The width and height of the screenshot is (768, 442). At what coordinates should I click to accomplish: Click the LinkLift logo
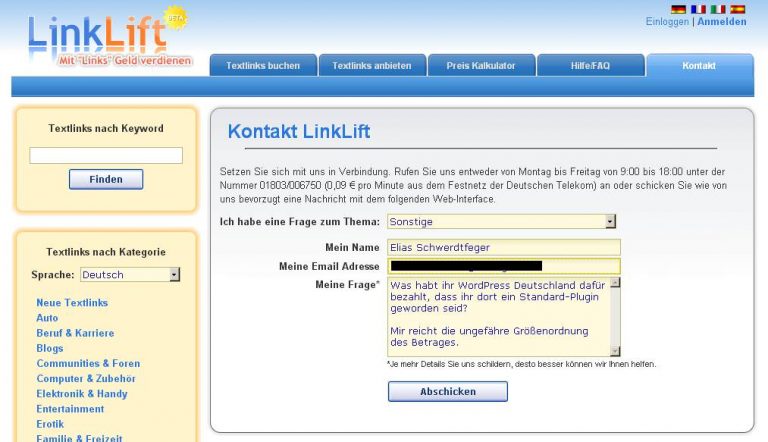click(96, 37)
